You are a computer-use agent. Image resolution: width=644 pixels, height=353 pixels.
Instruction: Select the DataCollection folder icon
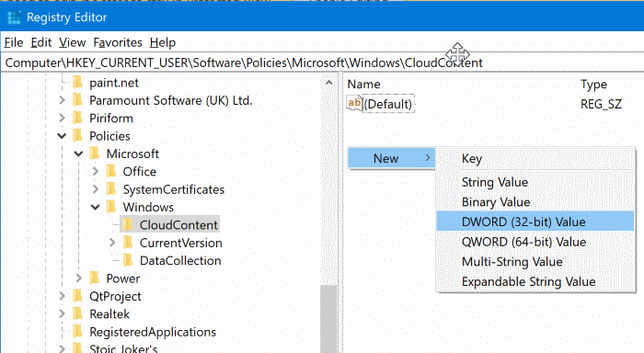click(x=128, y=260)
